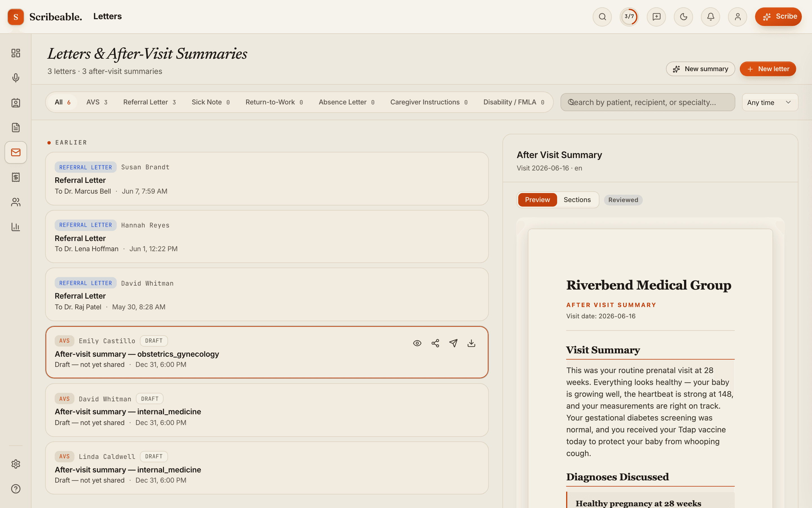Viewport: 812px width, 508px height.
Task: Open Susan Brandt referral letter card
Action: point(267,179)
